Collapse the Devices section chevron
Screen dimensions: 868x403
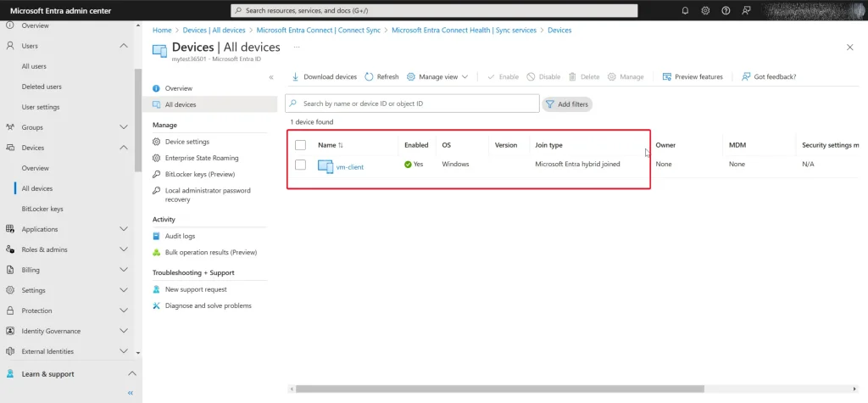coord(124,148)
